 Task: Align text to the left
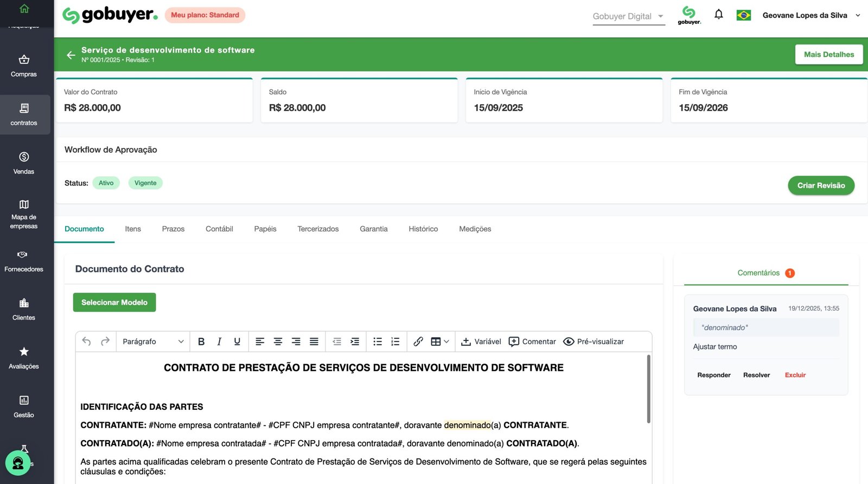tap(260, 341)
